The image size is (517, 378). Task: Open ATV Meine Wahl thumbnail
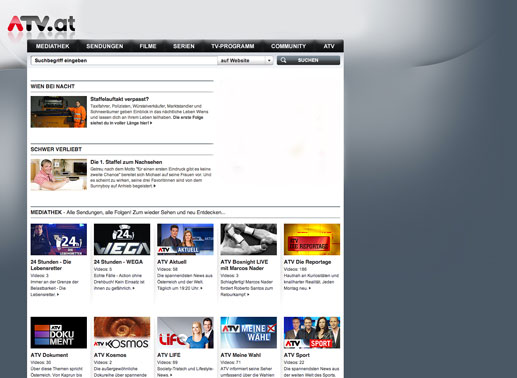(x=249, y=333)
